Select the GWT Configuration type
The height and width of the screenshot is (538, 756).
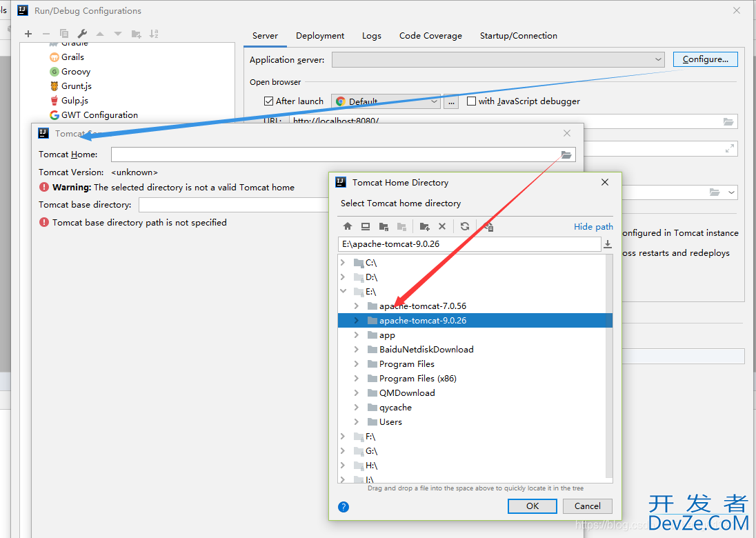[x=99, y=114]
